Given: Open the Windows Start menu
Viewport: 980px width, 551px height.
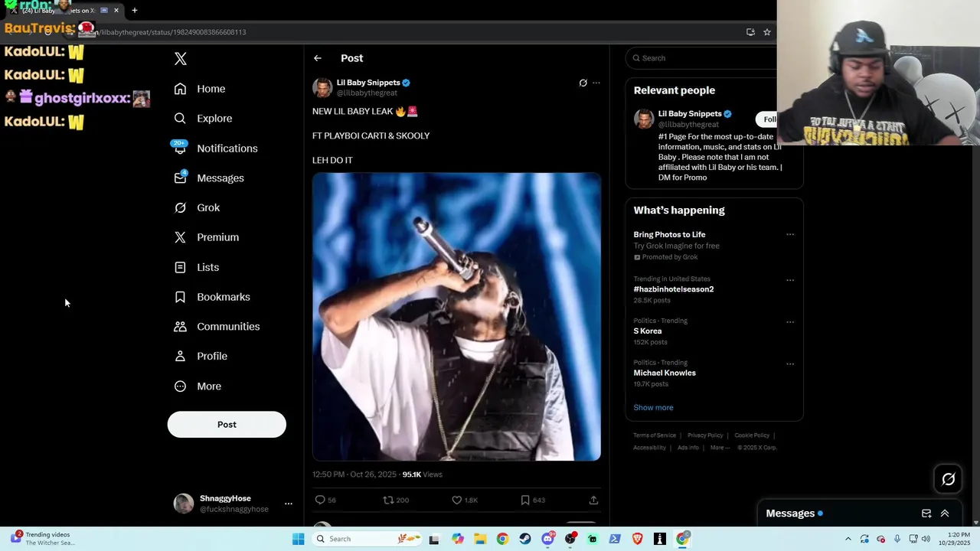Looking at the screenshot, I should (x=299, y=539).
